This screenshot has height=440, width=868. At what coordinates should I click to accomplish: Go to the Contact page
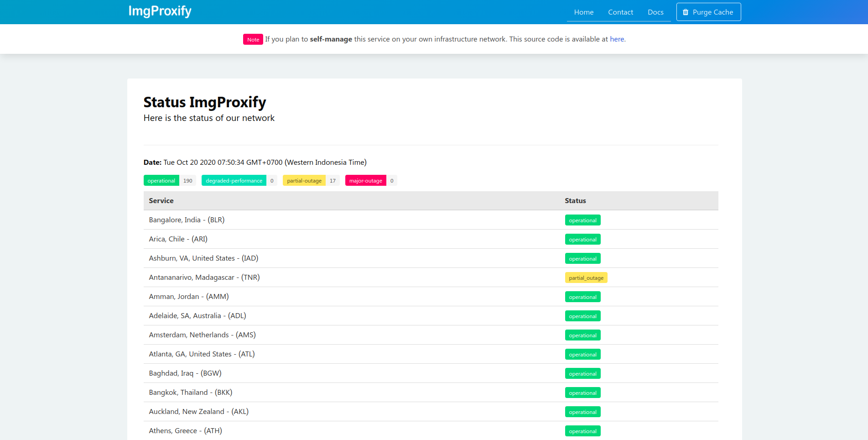[620, 12]
